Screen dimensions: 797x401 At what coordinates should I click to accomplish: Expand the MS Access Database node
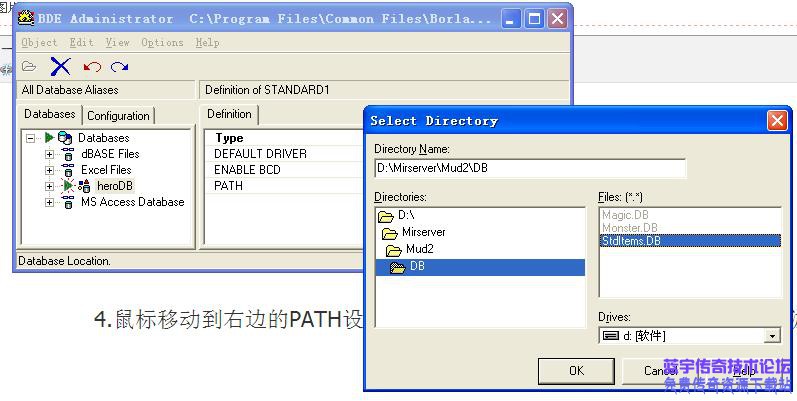click(x=49, y=202)
